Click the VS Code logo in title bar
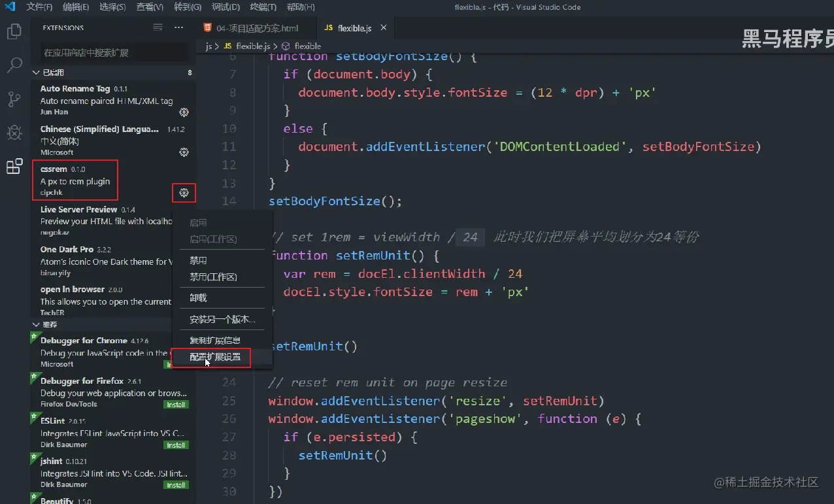Viewport: 834px width, 504px height. pyautogui.click(x=10, y=7)
